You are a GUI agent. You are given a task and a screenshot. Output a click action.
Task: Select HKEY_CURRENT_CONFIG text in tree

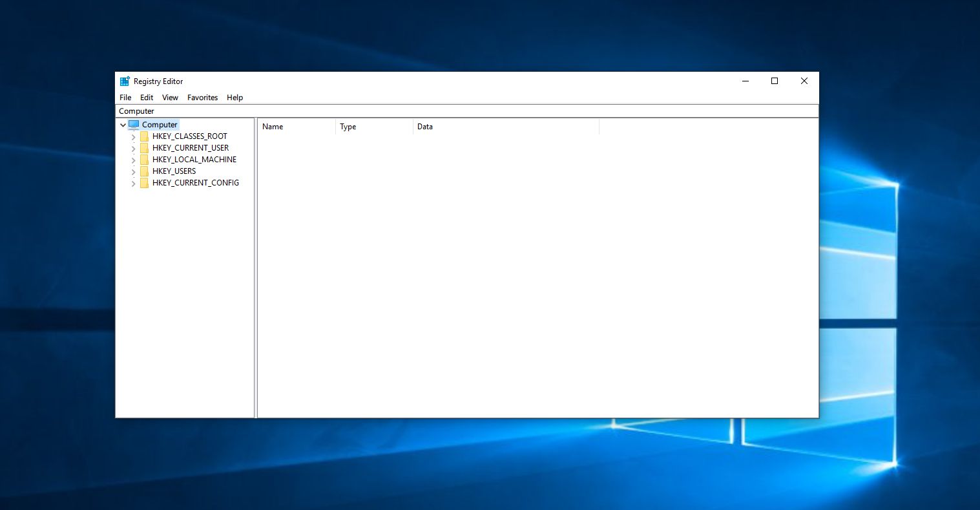coord(196,183)
